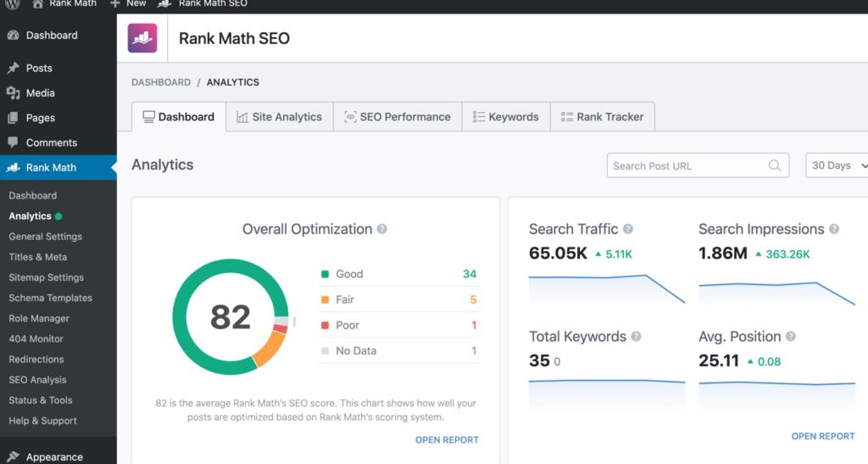868x464 pixels.
Task: Click red Poor legend swatch
Action: [x=325, y=325]
